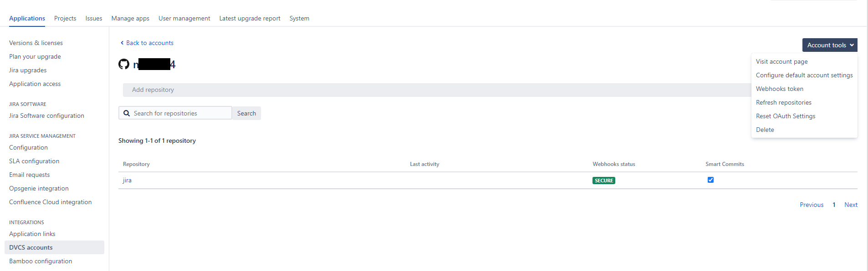Click the Smart Commits column header
The height and width of the screenshot is (271, 868).
(x=725, y=164)
